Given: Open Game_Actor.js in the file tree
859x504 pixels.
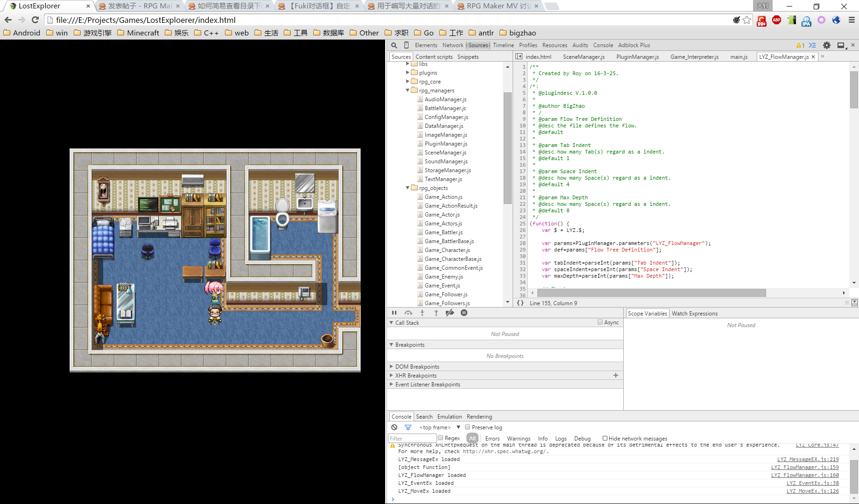Looking at the screenshot, I should pos(442,215).
